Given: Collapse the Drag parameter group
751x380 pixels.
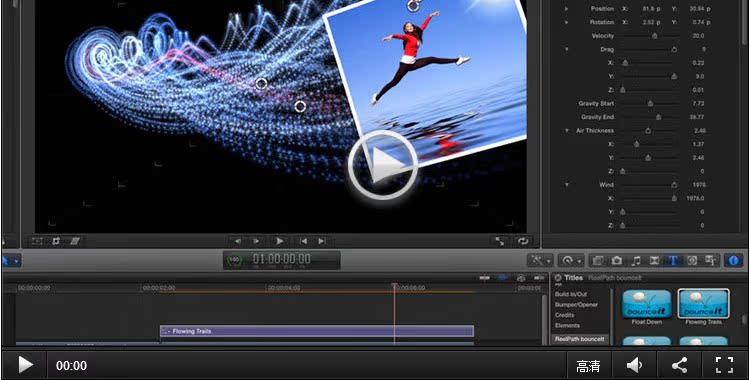Looking at the screenshot, I should [567, 49].
